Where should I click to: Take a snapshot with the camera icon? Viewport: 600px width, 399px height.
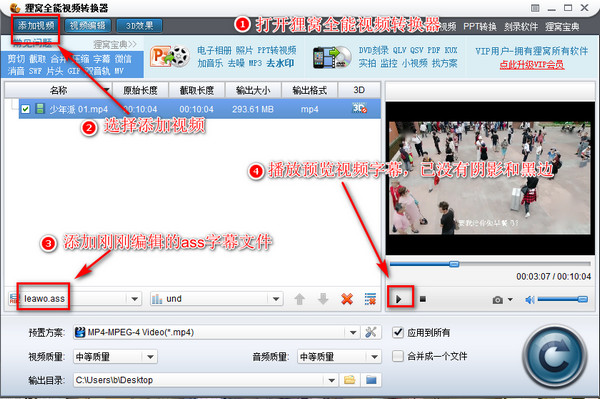497,300
